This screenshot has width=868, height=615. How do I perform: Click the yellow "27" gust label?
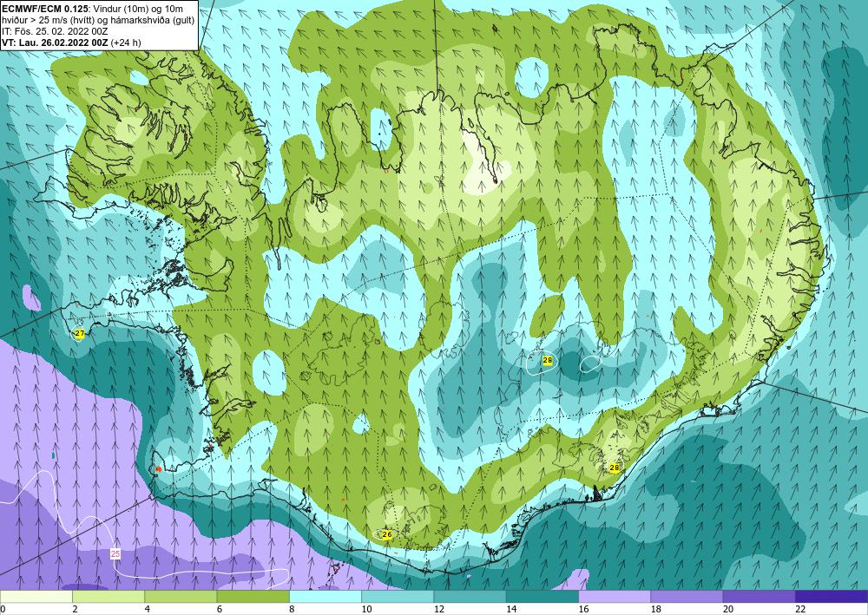pyautogui.click(x=80, y=333)
